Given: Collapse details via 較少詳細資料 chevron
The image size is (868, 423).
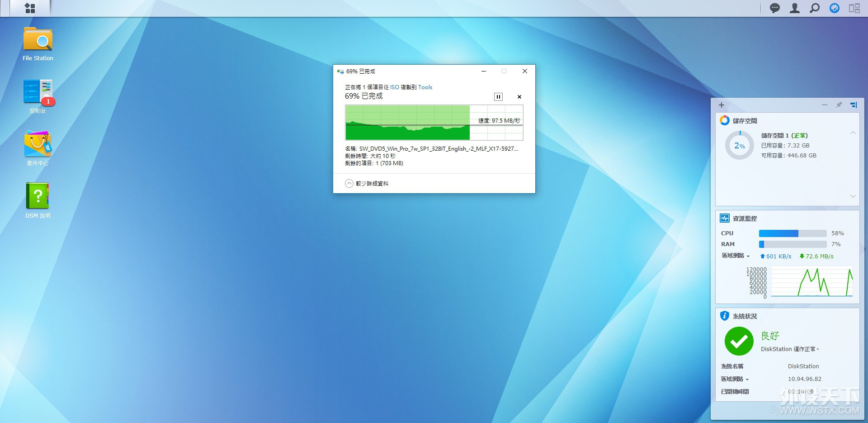Looking at the screenshot, I should [x=349, y=183].
